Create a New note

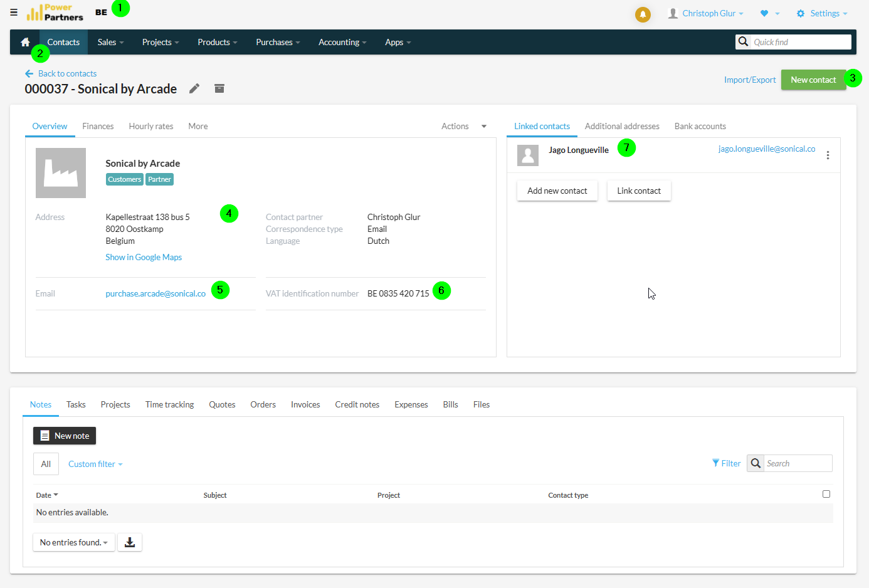[65, 436]
